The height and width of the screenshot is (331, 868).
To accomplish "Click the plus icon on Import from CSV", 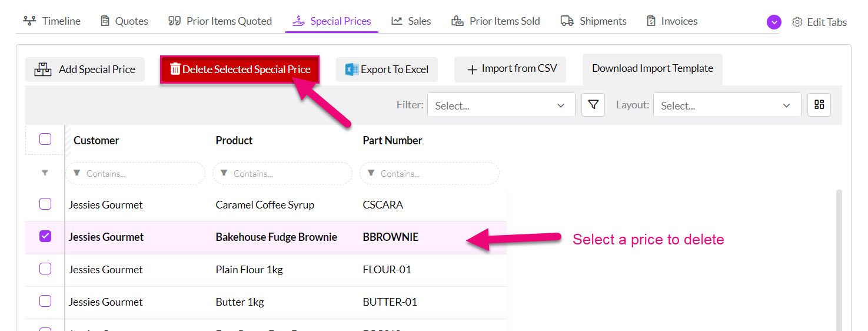I will tap(472, 69).
